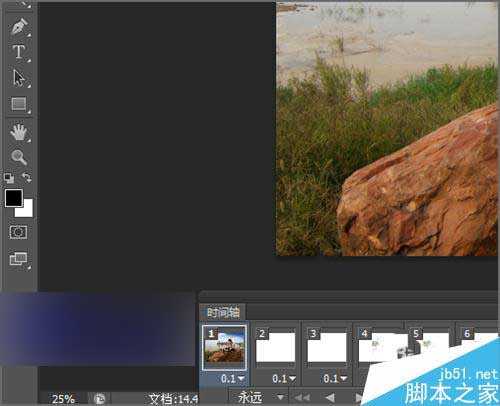Select the Rectangle shape tool
The image size is (500, 406).
pyautogui.click(x=19, y=104)
